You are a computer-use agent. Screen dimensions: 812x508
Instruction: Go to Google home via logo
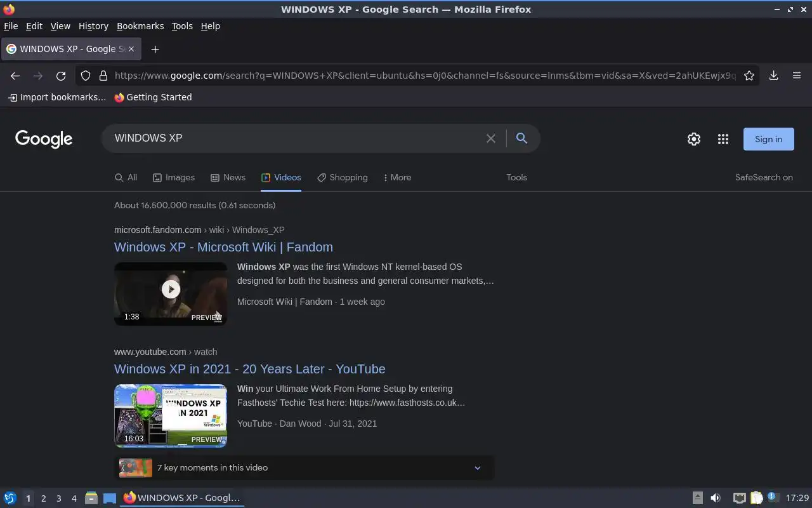pyautogui.click(x=44, y=139)
